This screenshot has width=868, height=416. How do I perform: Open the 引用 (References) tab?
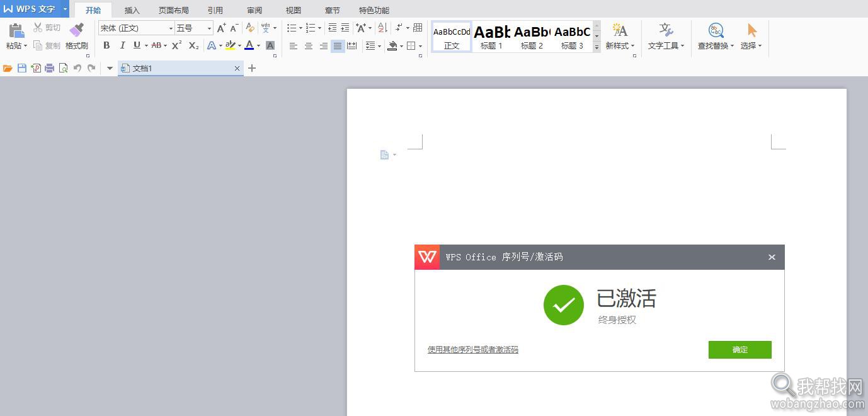click(x=215, y=10)
